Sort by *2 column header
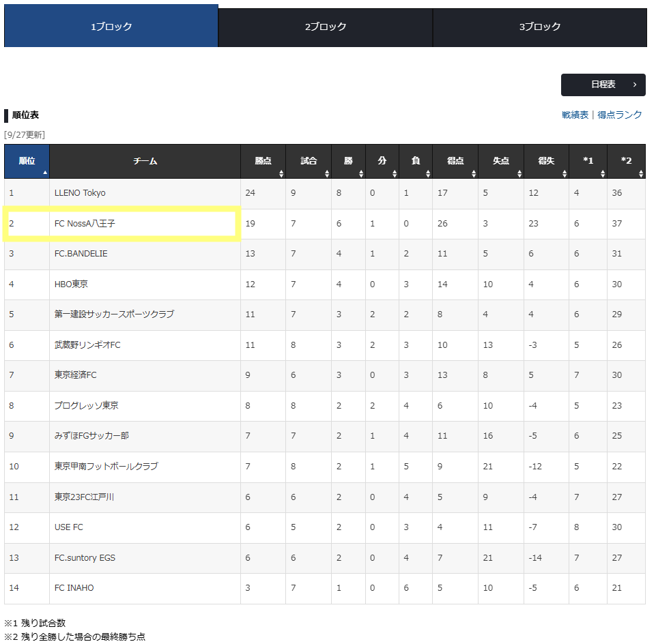 click(626, 162)
